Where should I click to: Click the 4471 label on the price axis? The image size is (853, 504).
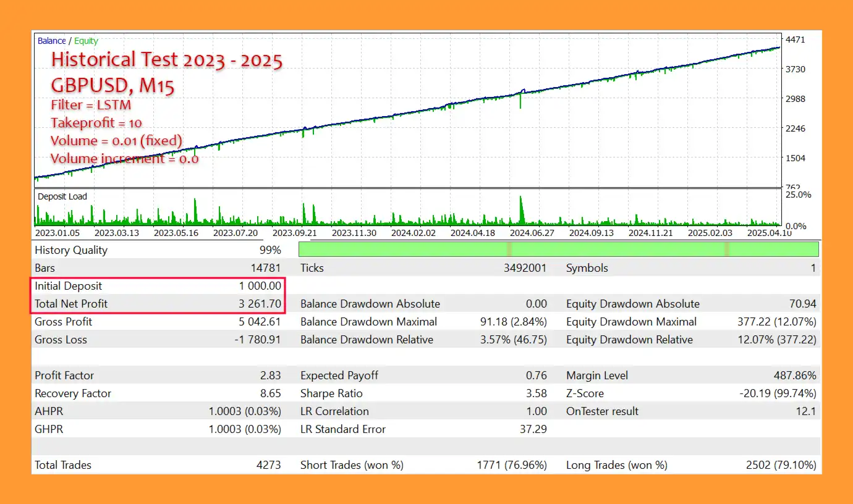[795, 40]
